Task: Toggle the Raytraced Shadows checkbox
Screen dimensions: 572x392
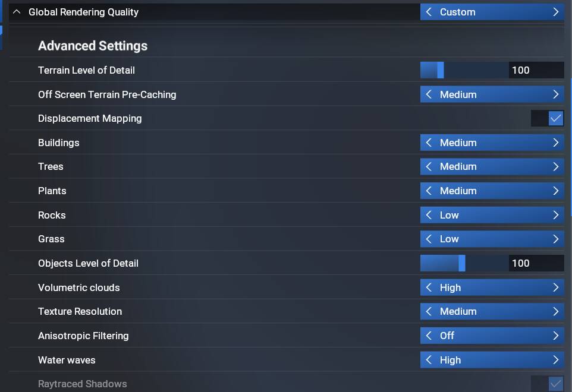Action: click(555, 384)
